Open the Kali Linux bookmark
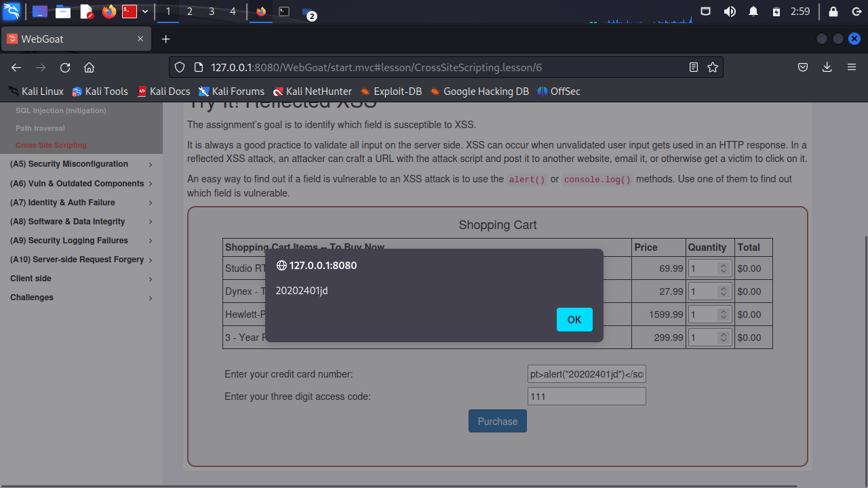 36,91
